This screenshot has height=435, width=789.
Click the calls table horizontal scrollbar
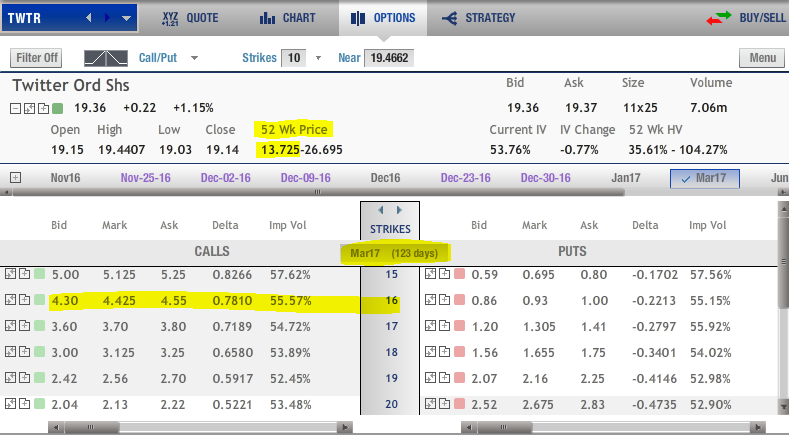coord(200,427)
